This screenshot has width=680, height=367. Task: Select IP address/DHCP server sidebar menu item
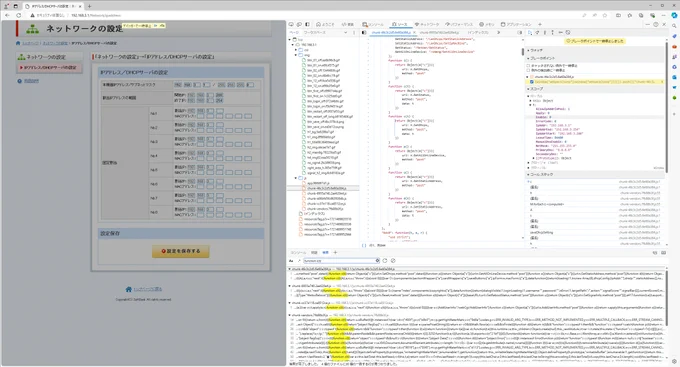point(49,68)
